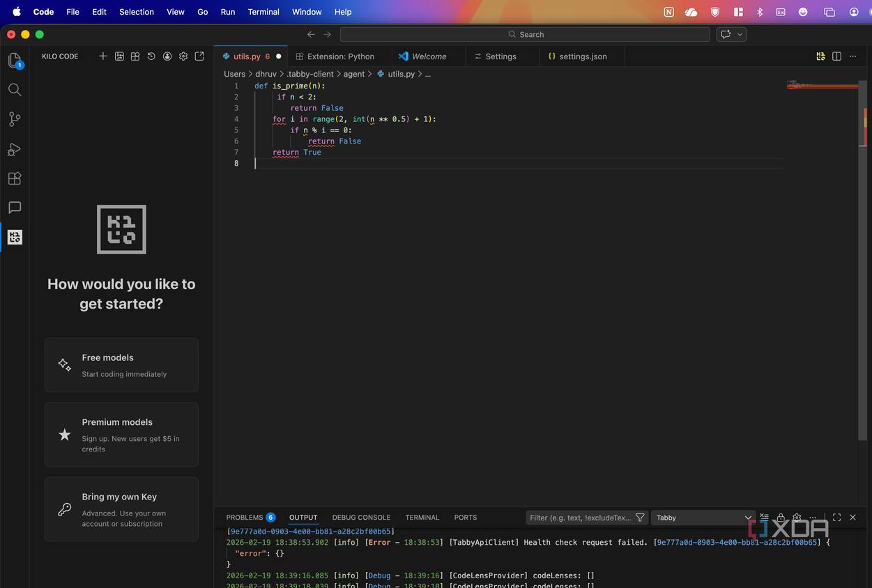
Task: Click Bluetooth icon in menu bar
Action: coord(760,12)
